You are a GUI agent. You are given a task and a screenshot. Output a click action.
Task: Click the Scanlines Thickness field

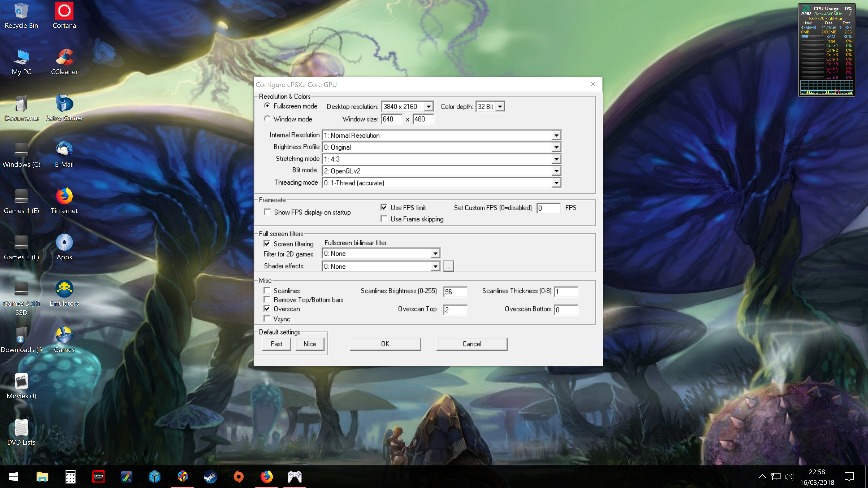(x=566, y=292)
